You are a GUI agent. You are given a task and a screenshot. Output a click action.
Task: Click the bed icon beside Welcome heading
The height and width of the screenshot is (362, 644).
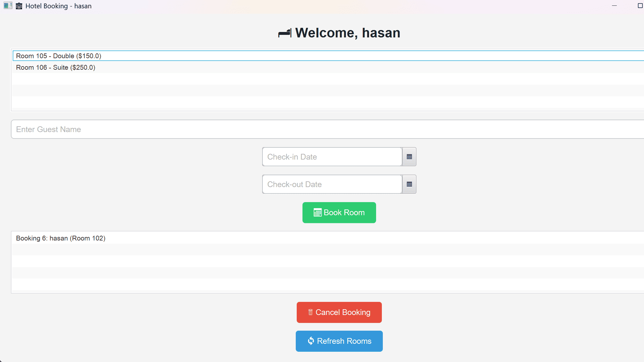[x=284, y=33]
